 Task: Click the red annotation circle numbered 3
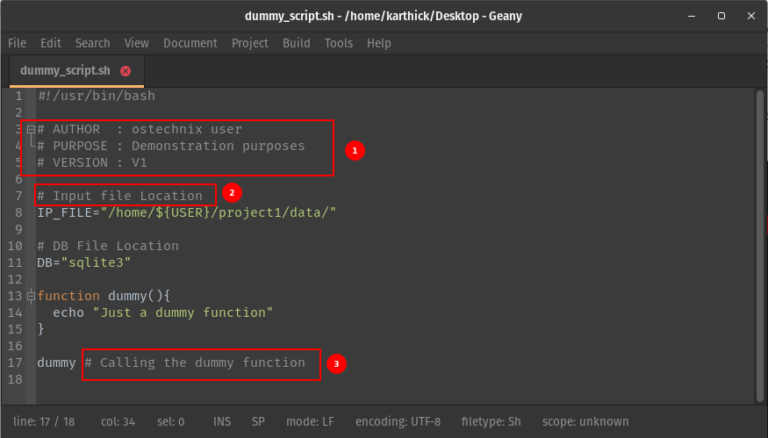coord(337,365)
